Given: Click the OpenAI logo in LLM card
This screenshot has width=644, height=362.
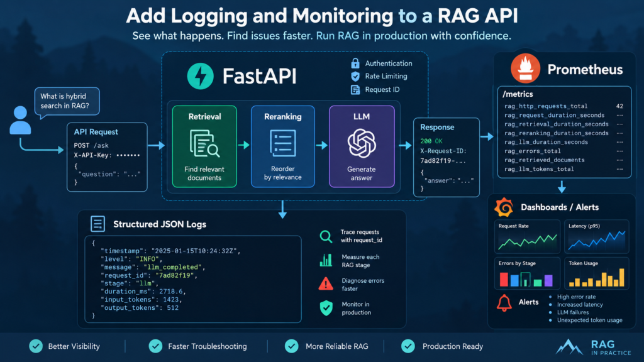Looking at the screenshot, I should [362, 143].
